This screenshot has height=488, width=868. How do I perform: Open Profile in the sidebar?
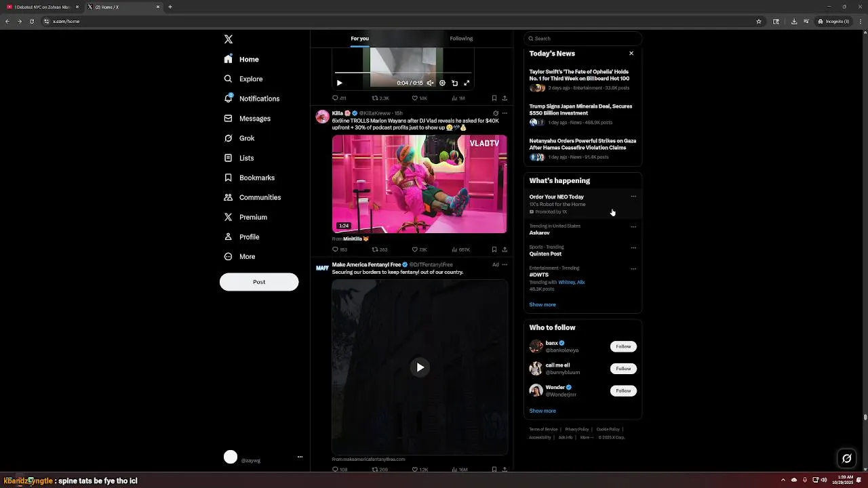point(242,237)
